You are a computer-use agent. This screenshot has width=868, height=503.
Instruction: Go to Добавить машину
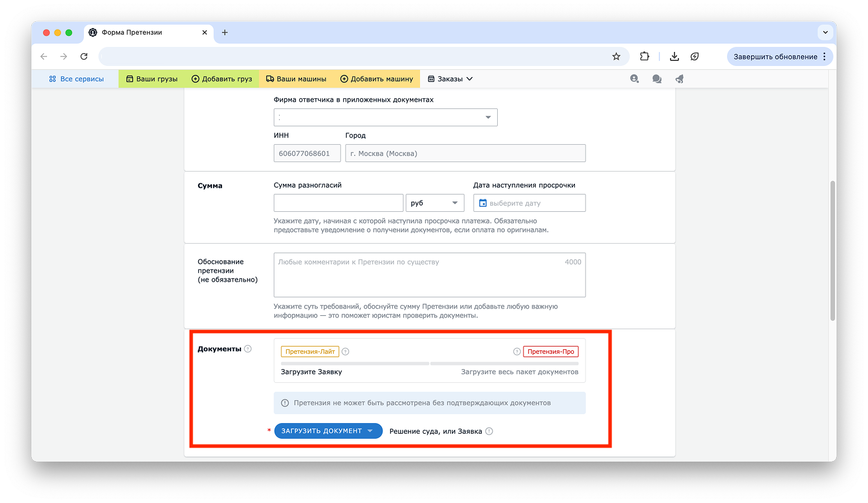376,79
